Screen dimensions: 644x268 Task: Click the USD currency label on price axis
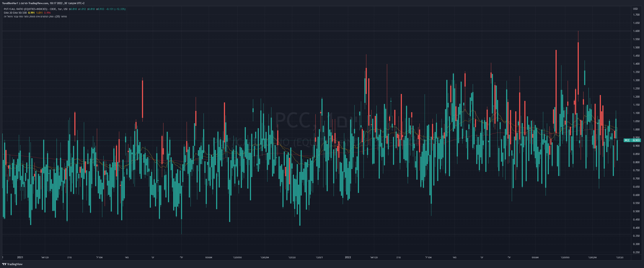[x=635, y=9]
